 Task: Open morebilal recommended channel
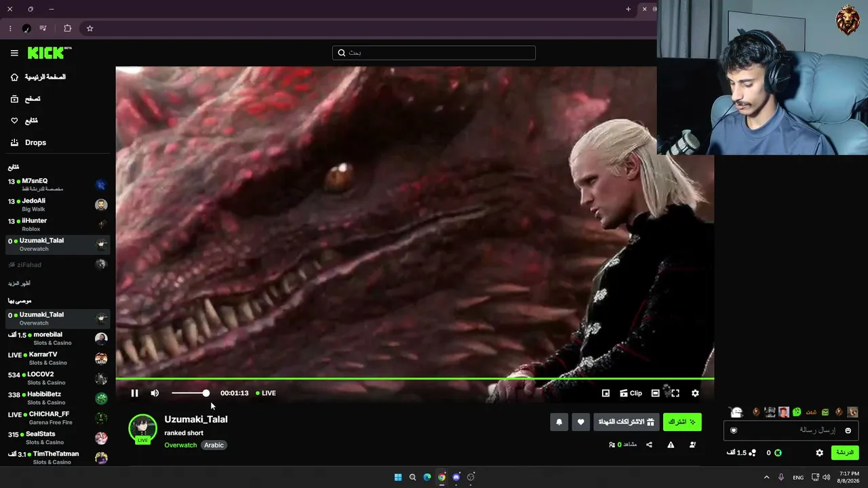tap(58, 338)
